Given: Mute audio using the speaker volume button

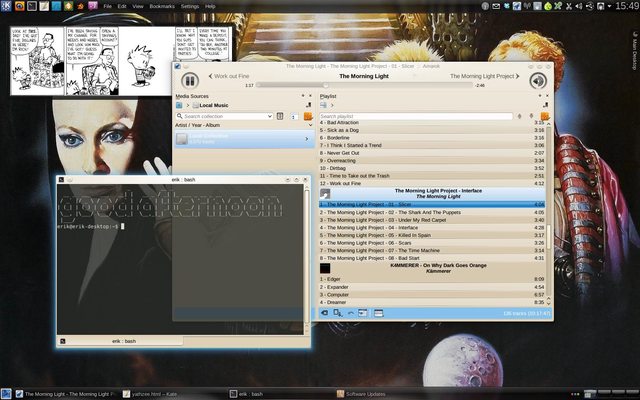Looking at the screenshot, I should 538,80.
